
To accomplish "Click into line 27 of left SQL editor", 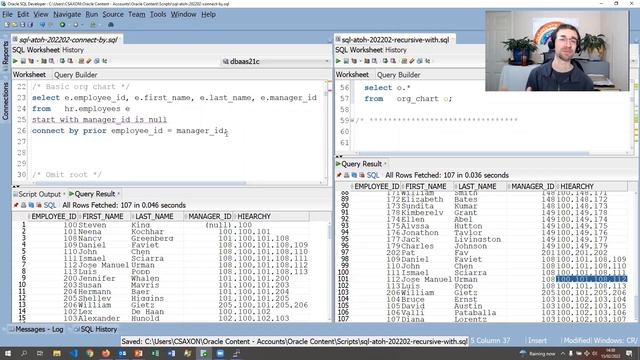I will click(x=178, y=142).
